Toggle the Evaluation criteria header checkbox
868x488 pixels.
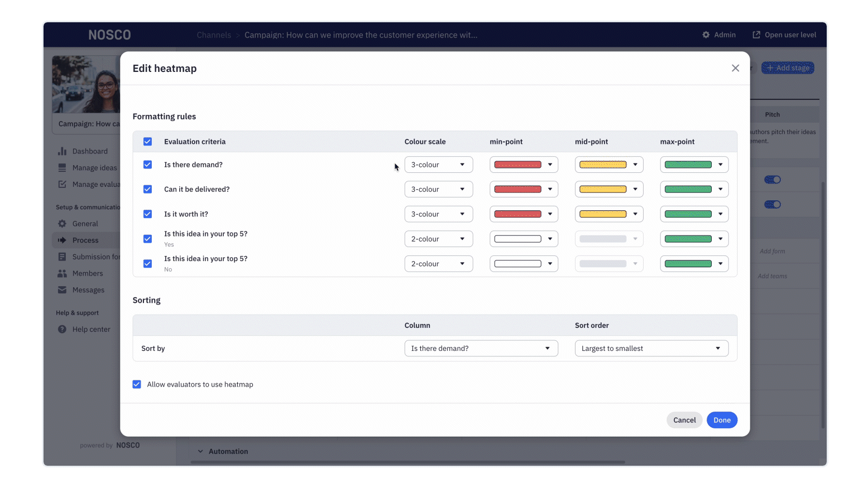pos(147,141)
